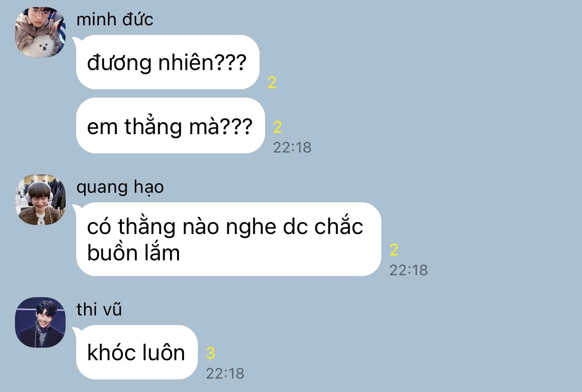Click 22:18 timestamp under minh đức's messages

pos(292,148)
